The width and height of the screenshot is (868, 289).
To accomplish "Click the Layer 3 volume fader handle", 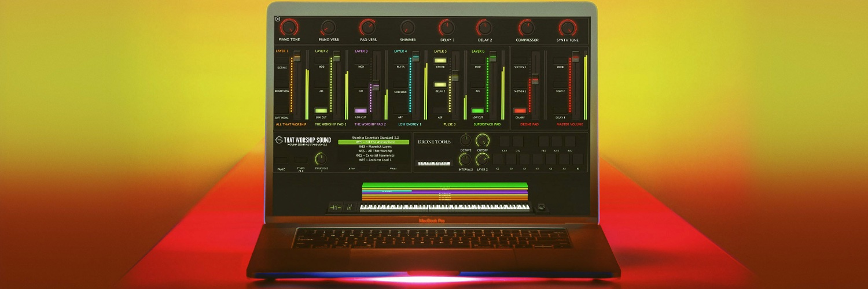I will 376,86.
